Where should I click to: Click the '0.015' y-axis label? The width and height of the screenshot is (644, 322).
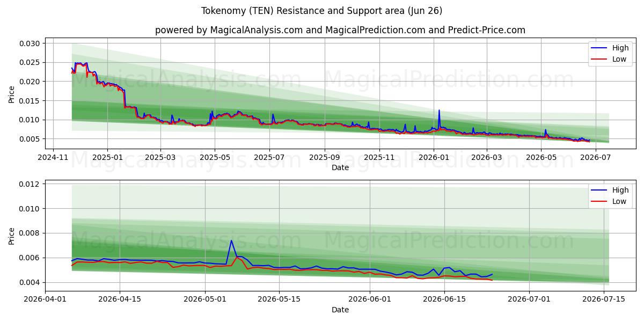[x=30, y=101]
